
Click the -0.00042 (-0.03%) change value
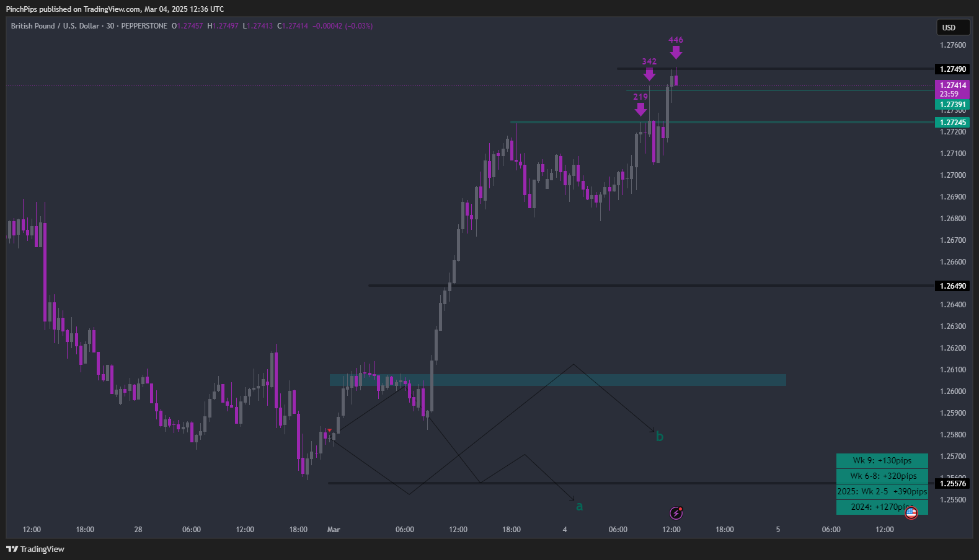pos(342,26)
